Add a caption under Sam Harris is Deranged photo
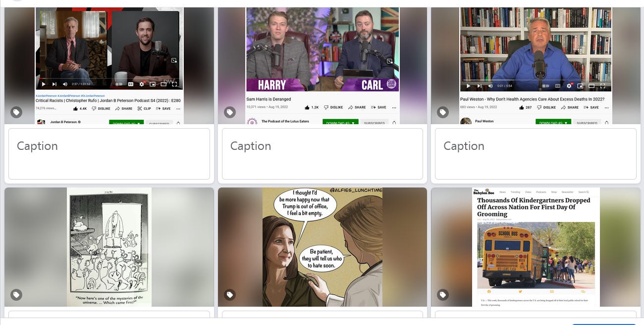Screen dimensions: 644x325 click(x=322, y=154)
